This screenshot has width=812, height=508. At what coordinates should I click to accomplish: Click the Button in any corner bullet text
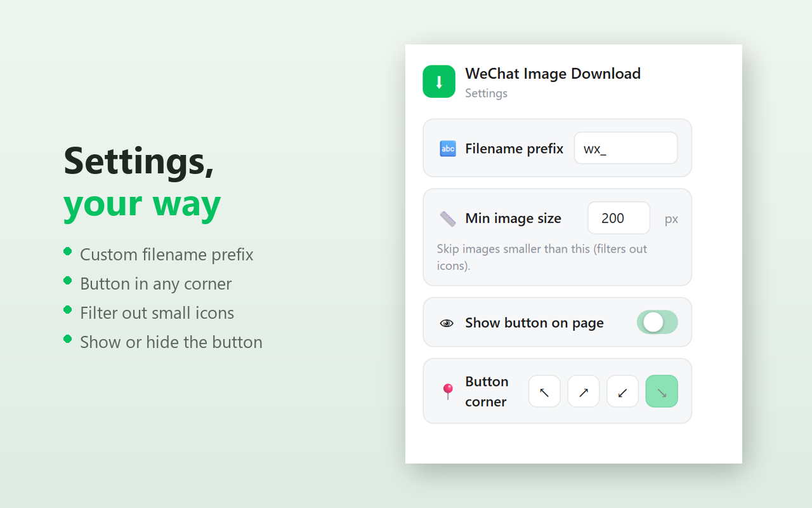tap(155, 284)
